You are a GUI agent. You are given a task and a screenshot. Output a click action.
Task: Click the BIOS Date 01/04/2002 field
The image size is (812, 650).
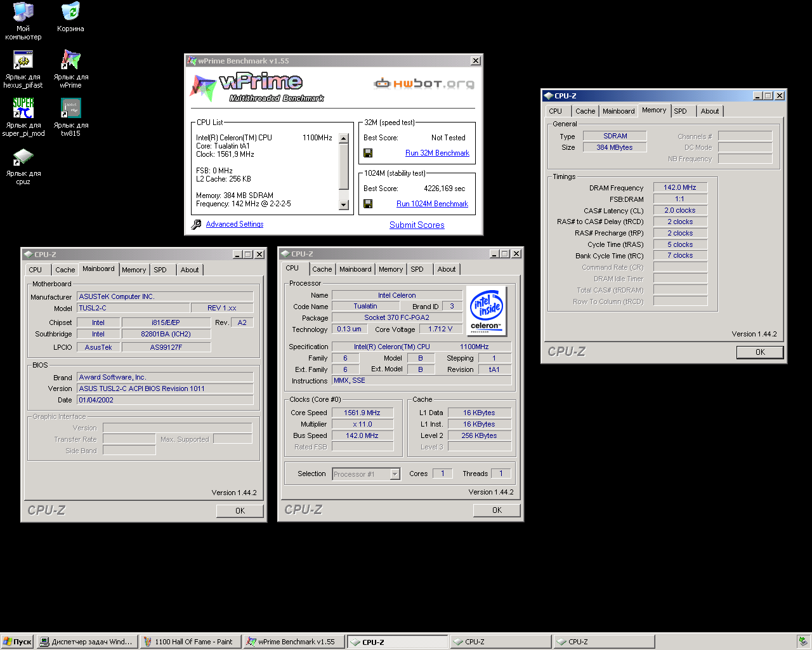(165, 400)
